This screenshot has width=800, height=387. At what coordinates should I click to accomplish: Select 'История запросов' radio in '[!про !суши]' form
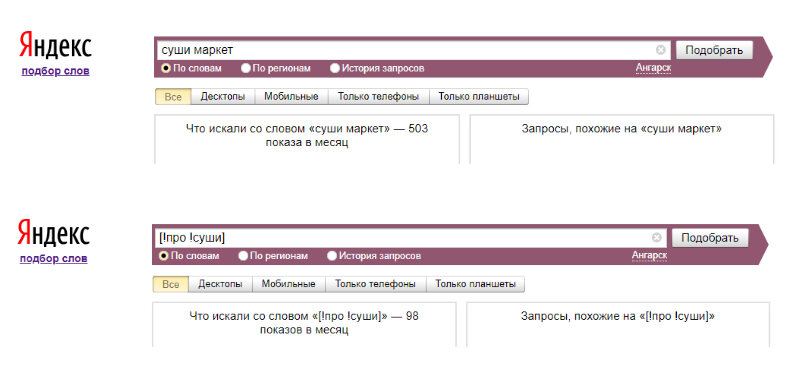click(332, 255)
